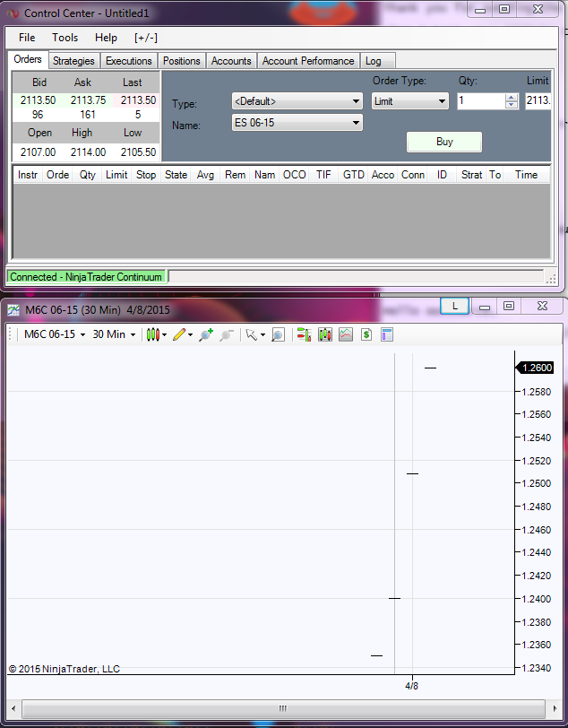Decrease quantity with the Qty down arrow
This screenshot has width=568, height=728.
pos(512,106)
